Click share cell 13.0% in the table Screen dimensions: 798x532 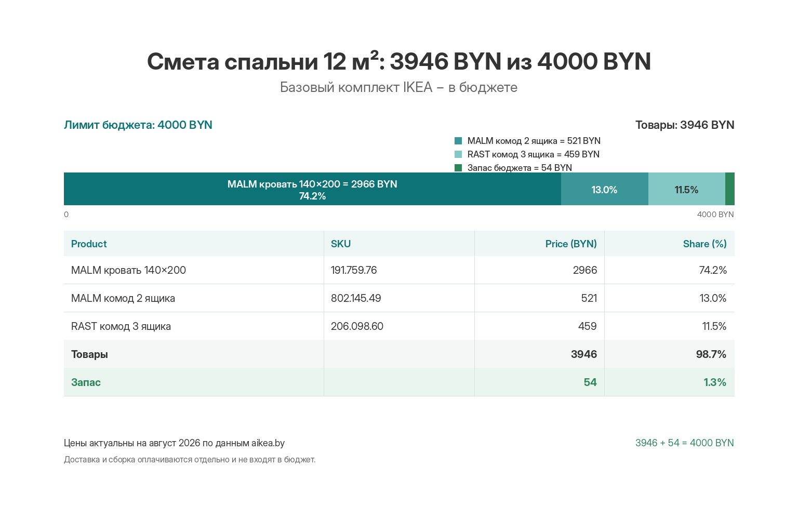(670, 298)
